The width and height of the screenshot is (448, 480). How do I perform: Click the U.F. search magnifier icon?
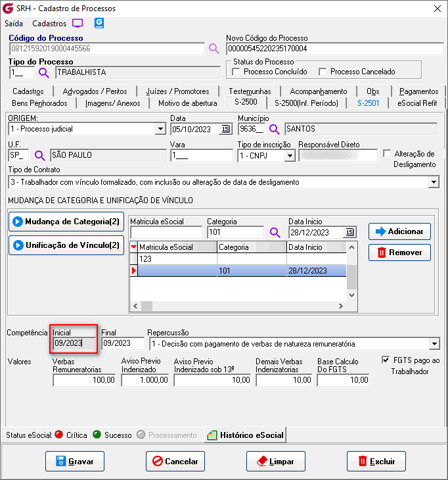40,155
